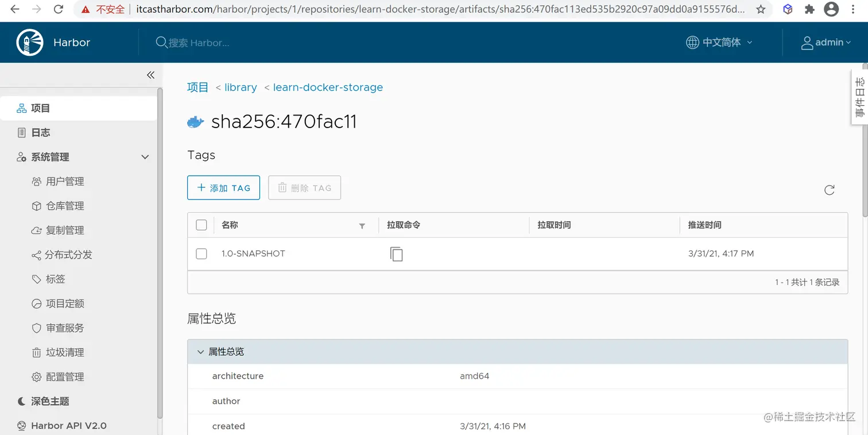
Task: Collapse the 属性总览 overview panel
Action: coord(200,352)
